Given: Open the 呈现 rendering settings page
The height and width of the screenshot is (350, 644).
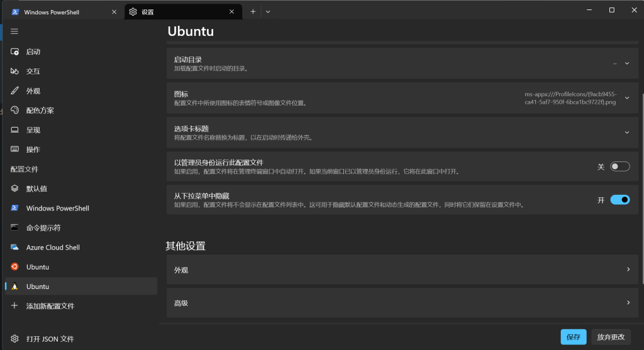Looking at the screenshot, I should tap(33, 130).
